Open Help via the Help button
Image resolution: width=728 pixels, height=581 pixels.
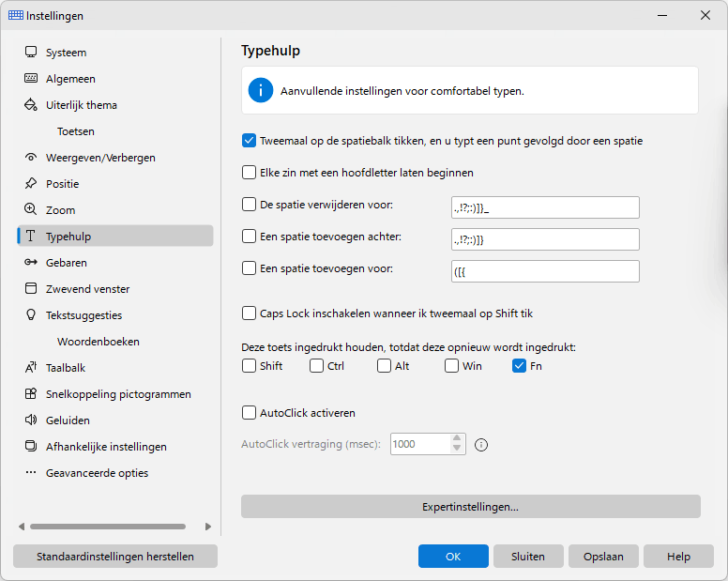[x=678, y=557]
